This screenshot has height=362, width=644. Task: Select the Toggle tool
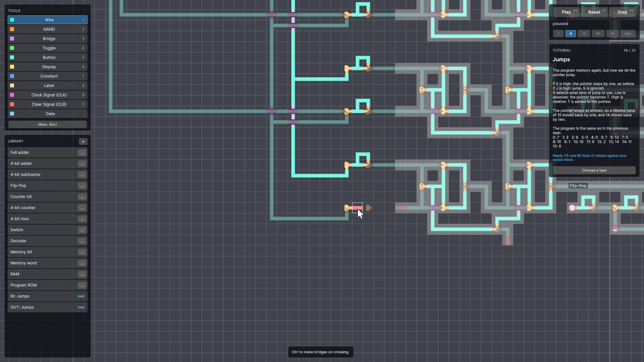pos(48,48)
